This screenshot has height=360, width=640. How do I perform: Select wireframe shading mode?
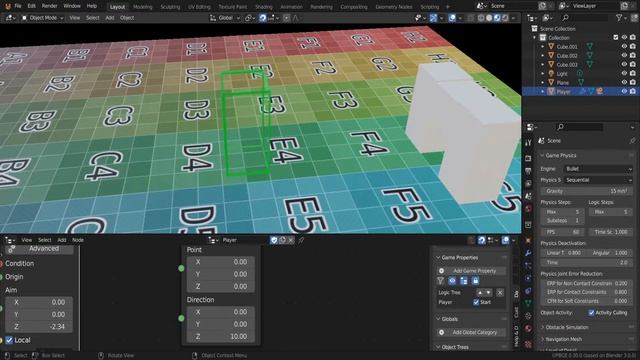click(x=481, y=18)
